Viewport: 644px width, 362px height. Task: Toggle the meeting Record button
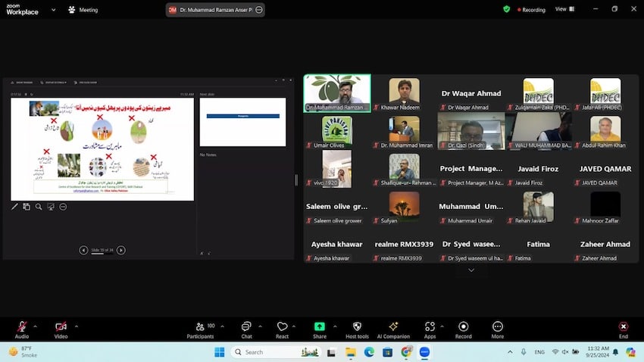[x=463, y=326]
